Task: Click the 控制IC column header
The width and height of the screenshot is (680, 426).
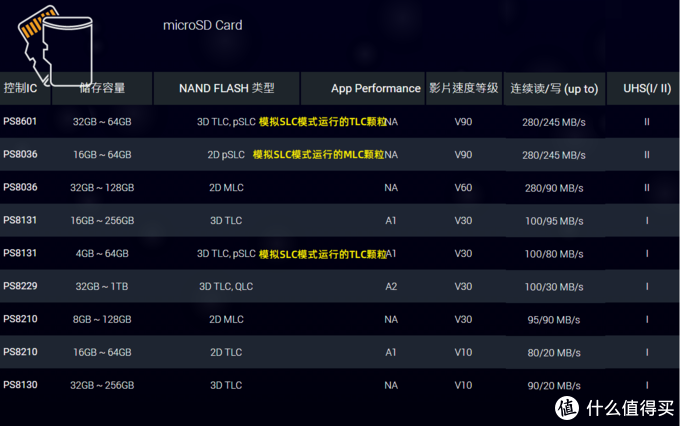Action: click(x=20, y=88)
